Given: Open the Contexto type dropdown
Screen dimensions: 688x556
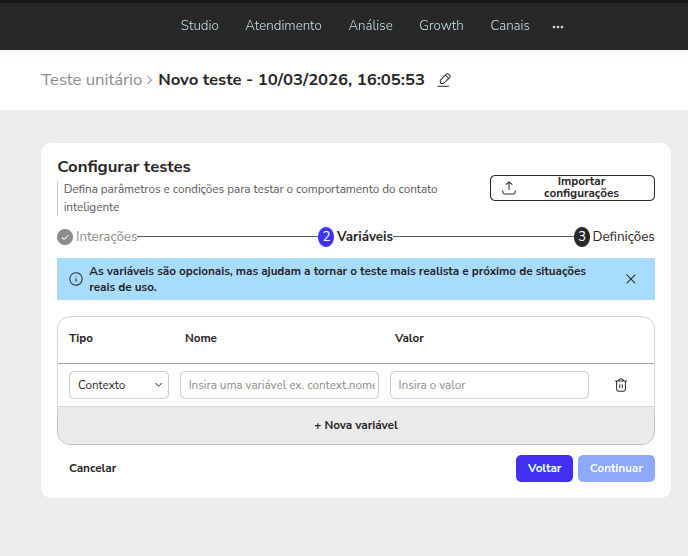Looking at the screenshot, I should (x=118, y=385).
